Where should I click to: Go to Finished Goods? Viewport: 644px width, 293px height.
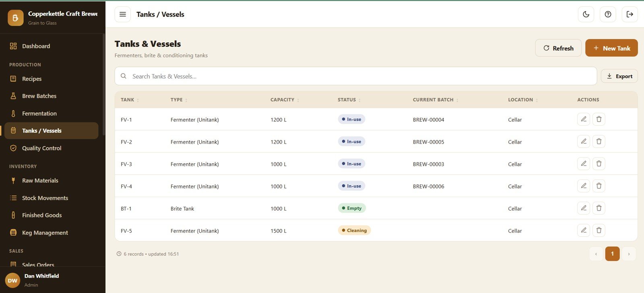click(51, 215)
